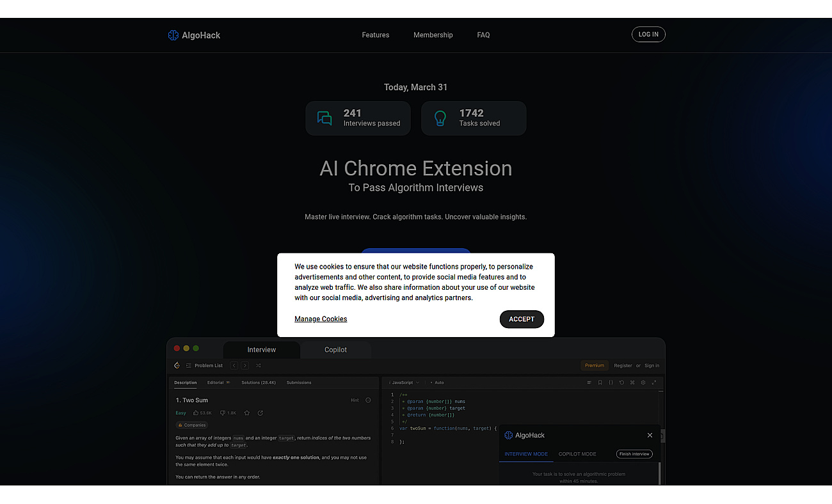Open the Submissions tab in demo
Viewport: 832px width, 504px height.
(x=299, y=382)
